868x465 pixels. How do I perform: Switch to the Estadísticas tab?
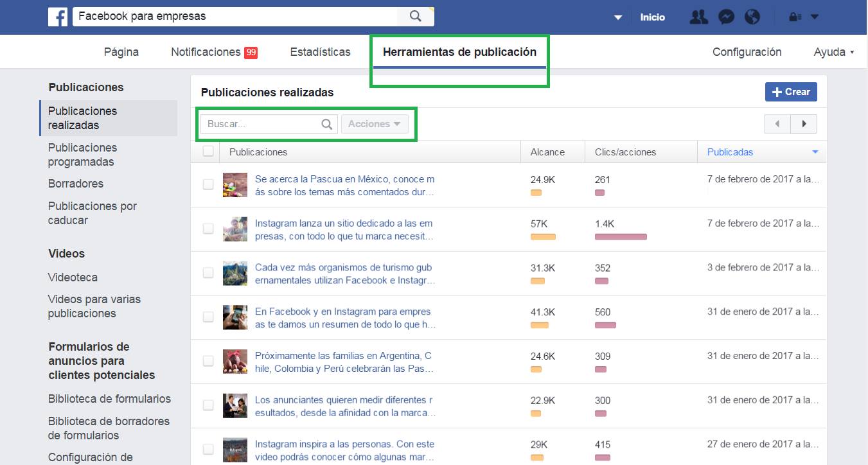(x=321, y=52)
